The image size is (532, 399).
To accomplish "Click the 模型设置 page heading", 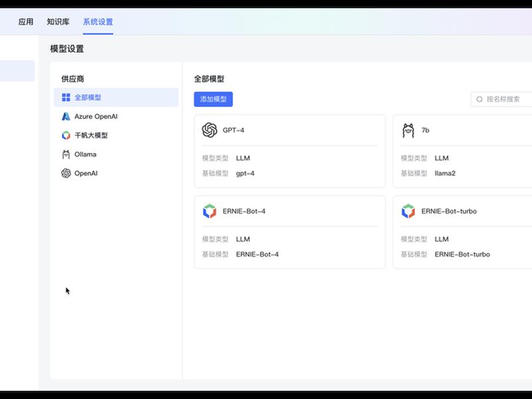I will click(67, 49).
